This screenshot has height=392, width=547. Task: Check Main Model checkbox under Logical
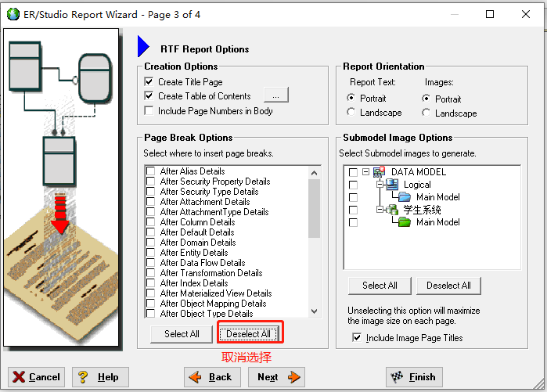pyautogui.click(x=353, y=197)
